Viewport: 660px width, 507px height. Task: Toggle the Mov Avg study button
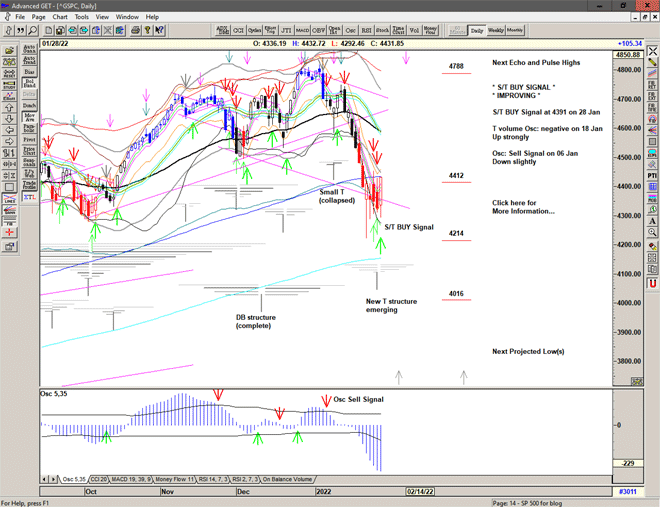click(x=29, y=117)
